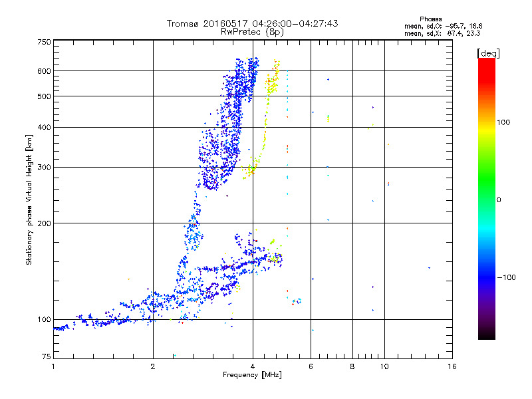Click the x-axis tick label '6'
This screenshot has width=532, height=399.
coord(311,366)
